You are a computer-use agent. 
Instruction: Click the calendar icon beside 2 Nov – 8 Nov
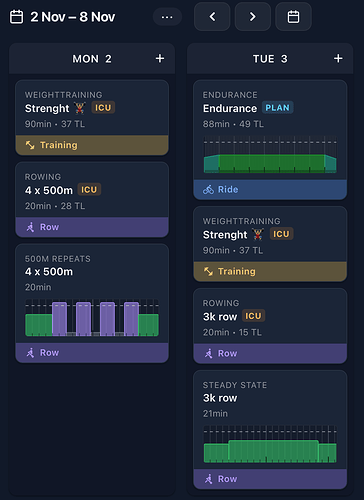[x=16, y=17]
